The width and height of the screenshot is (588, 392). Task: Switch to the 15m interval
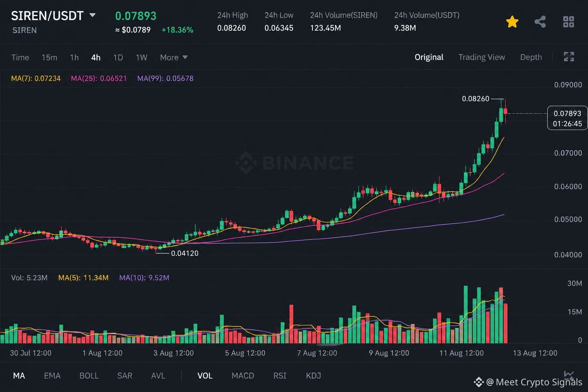(x=49, y=57)
